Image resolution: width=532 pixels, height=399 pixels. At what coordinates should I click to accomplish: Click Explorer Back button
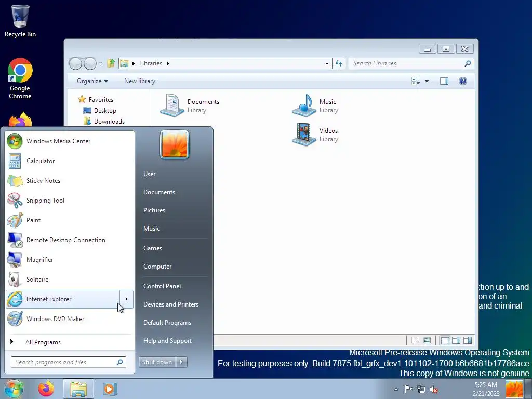[x=75, y=63]
